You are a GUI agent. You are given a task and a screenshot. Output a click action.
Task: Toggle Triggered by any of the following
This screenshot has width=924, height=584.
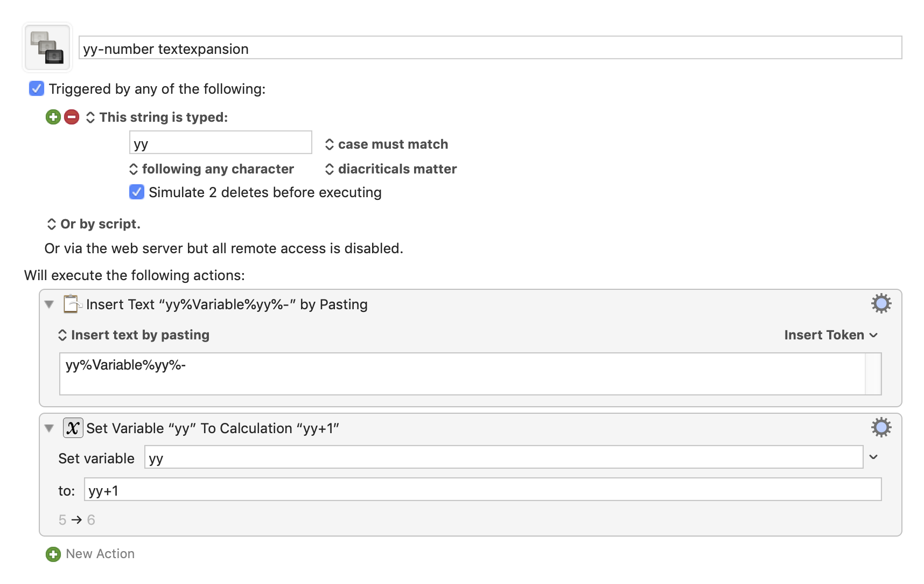click(37, 88)
